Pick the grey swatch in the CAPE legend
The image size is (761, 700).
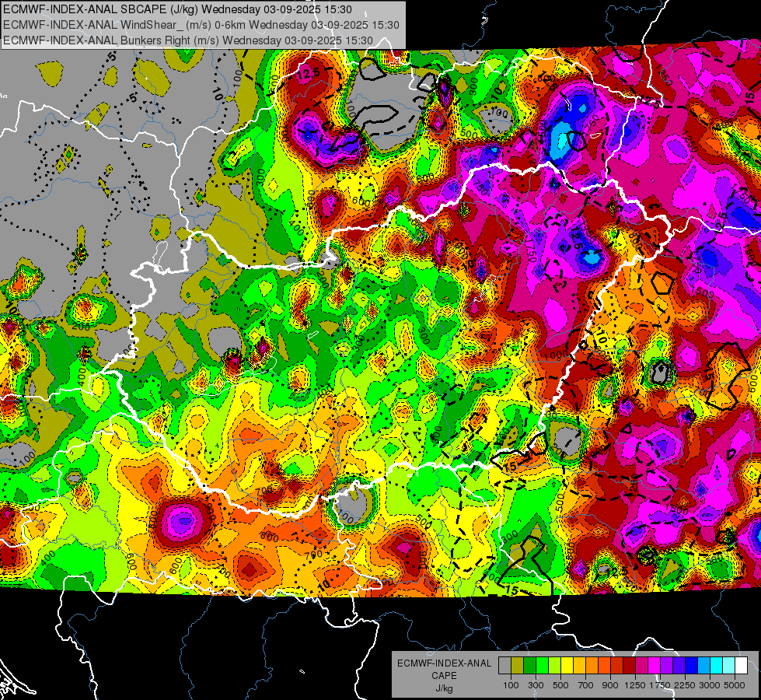point(504,666)
